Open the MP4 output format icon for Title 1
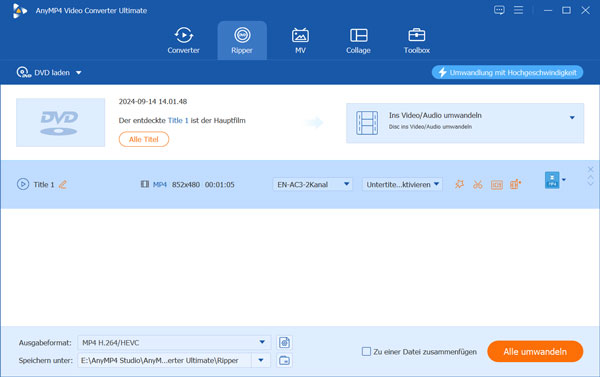The width and height of the screenshot is (600, 377). [x=552, y=180]
